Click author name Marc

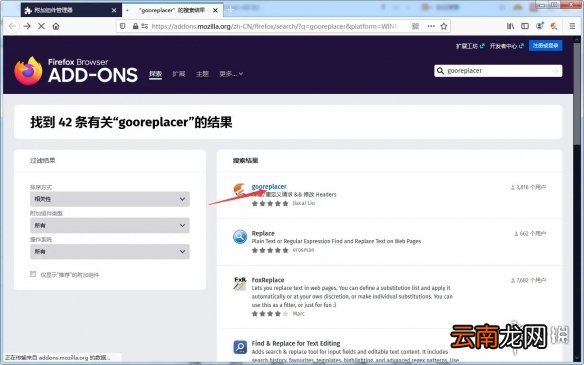pyautogui.click(x=298, y=314)
